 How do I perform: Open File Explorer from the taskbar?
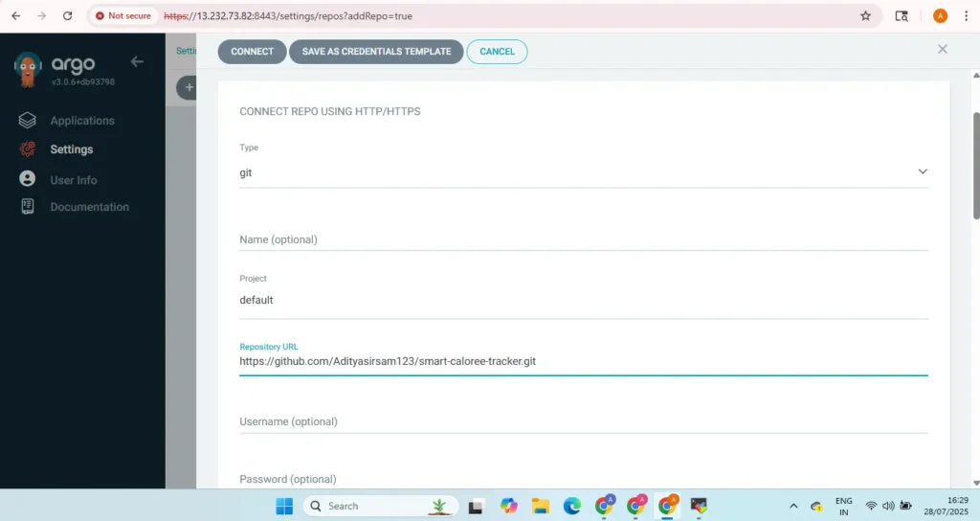(x=540, y=506)
